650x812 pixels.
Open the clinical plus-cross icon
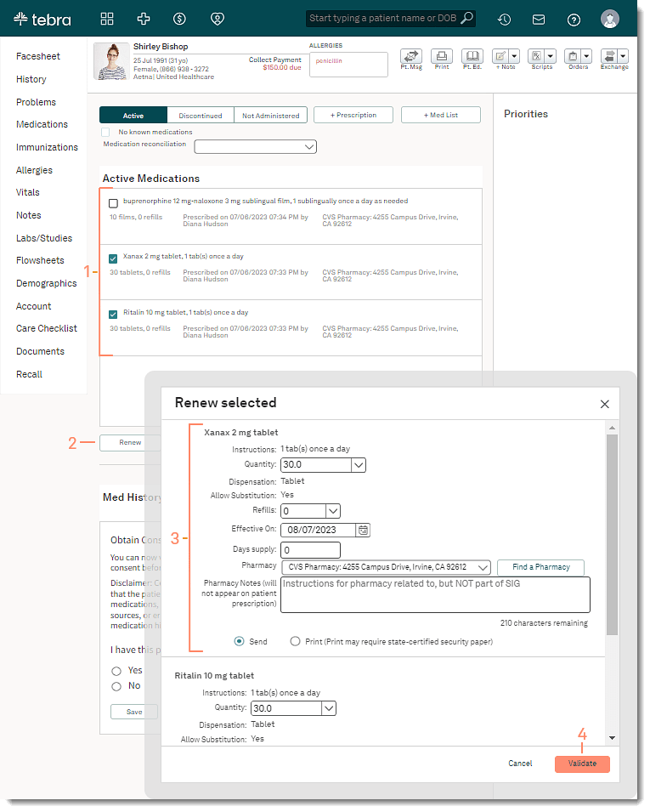point(144,20)
